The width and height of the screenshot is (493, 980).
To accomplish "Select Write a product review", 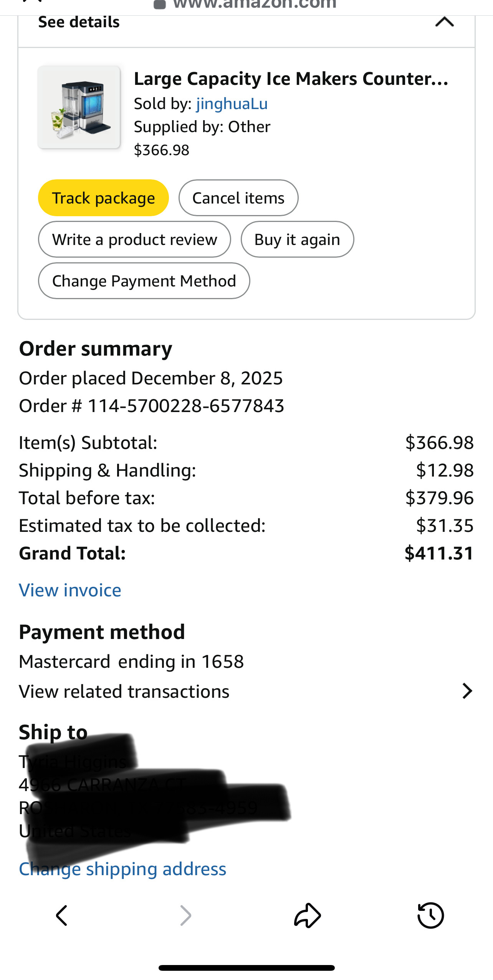I will [134, 239].
